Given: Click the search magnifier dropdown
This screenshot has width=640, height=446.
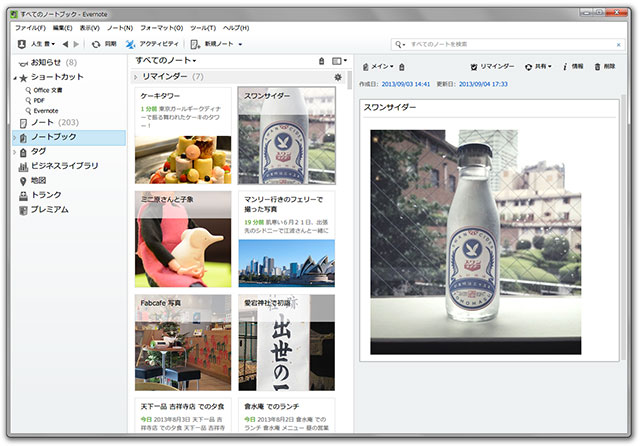Looking at the screenshot, I should (x=400, y=44).
